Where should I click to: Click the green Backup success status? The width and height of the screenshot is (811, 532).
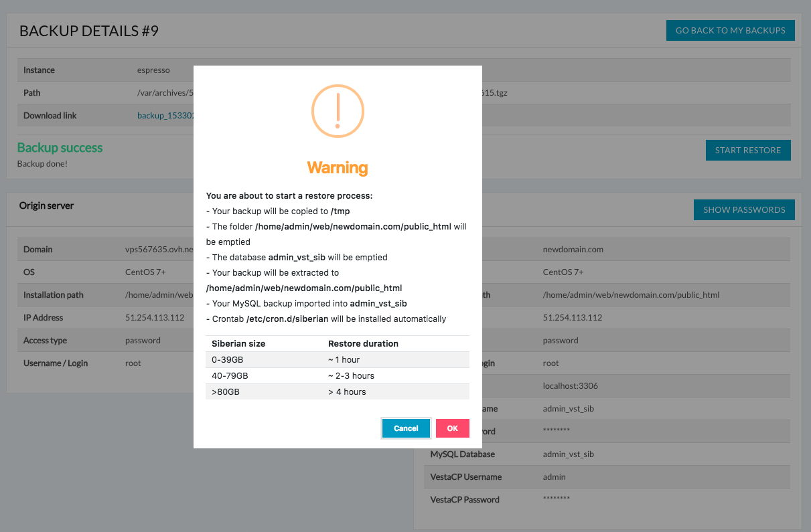pos(60,148)
